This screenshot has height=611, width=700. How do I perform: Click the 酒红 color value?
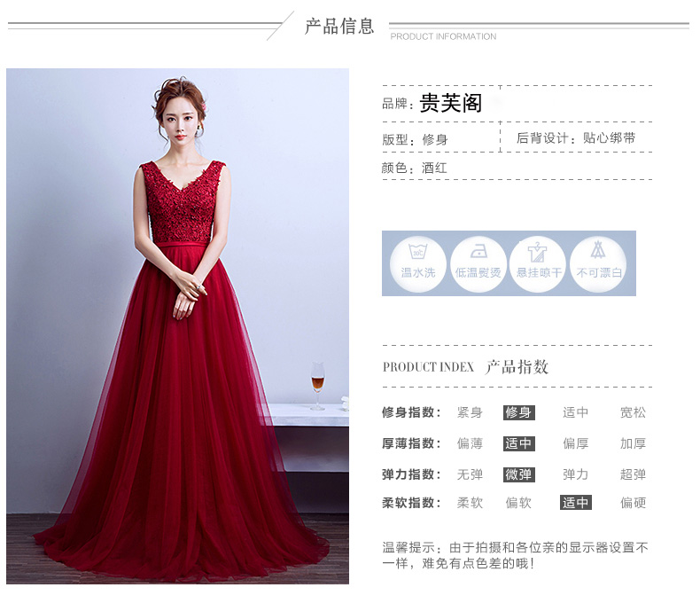pos(434,168)
